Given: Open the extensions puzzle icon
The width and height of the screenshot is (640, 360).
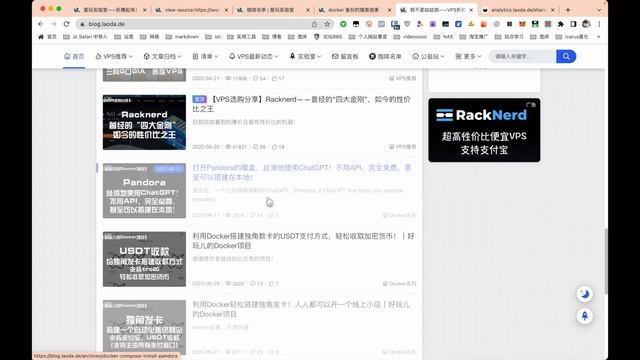Looking at the screenshot, I should pos(560,24).
